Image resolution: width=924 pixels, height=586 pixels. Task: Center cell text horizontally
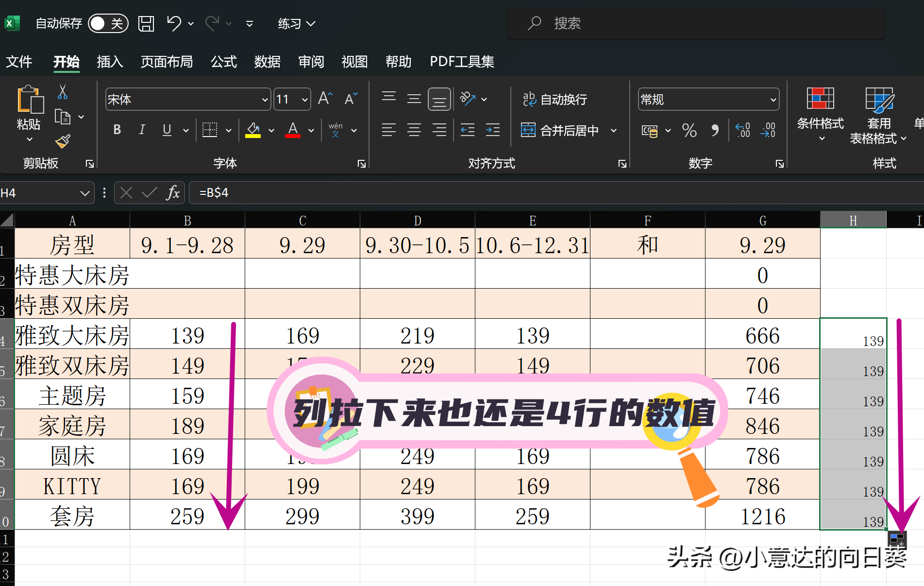[x=414, y=130]
